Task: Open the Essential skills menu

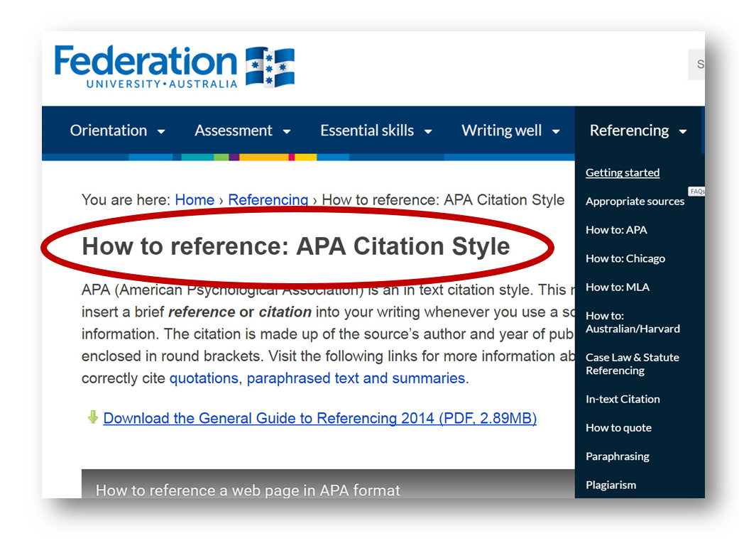Action: 367,130
